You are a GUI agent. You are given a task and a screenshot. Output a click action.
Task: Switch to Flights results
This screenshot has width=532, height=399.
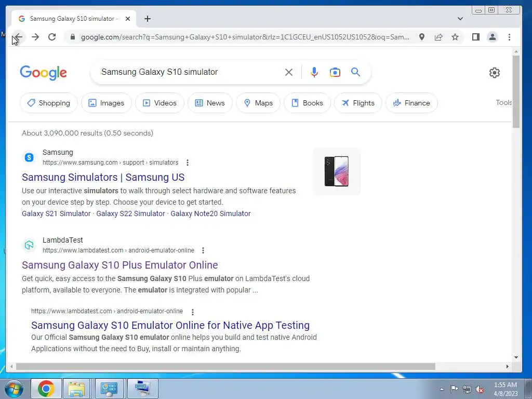click(x=358, y=103)
